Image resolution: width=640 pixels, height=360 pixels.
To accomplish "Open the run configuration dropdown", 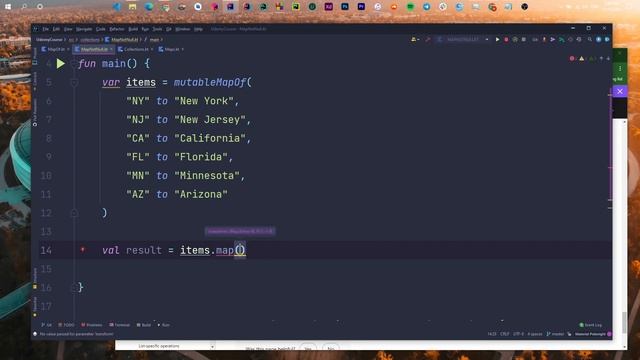I will tap(462, 40).
